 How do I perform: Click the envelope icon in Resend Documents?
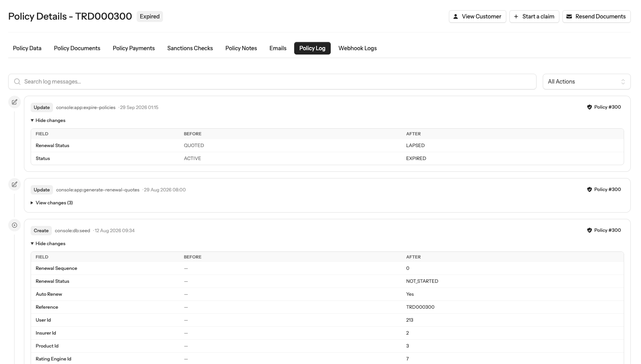tap(569, 16)
